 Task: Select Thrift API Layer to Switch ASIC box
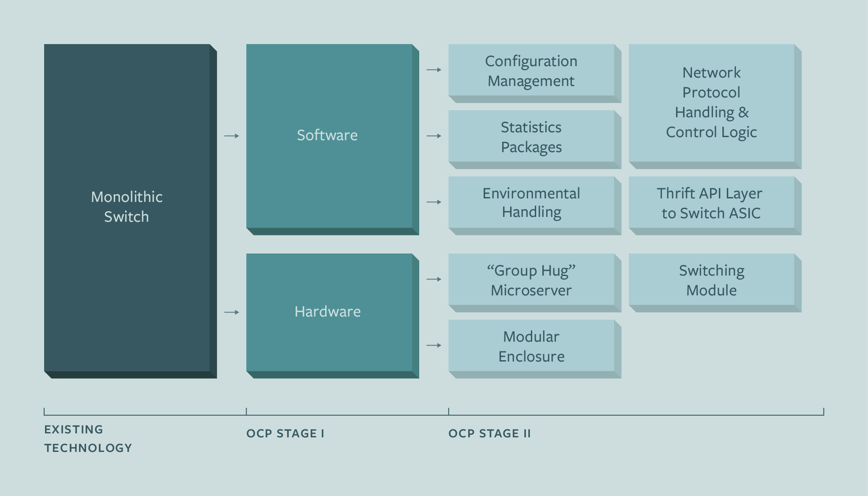point(715,205)
